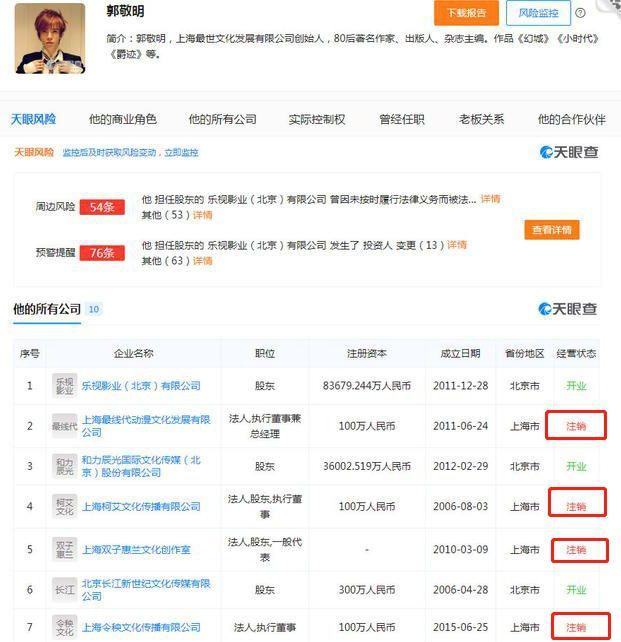Click the 2010-03-09 date cell
Viewport: 621px width, 642px height.
[x=461, y=549]
